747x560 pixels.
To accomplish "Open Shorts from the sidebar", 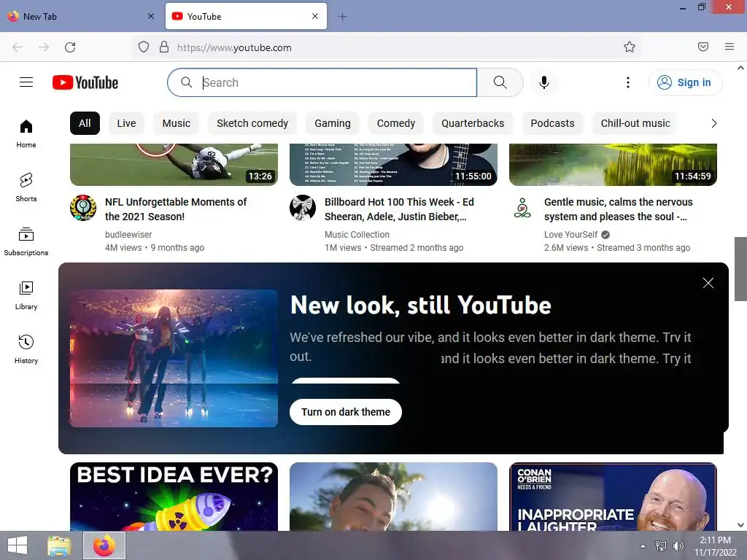I will click(x=26, y=187).
